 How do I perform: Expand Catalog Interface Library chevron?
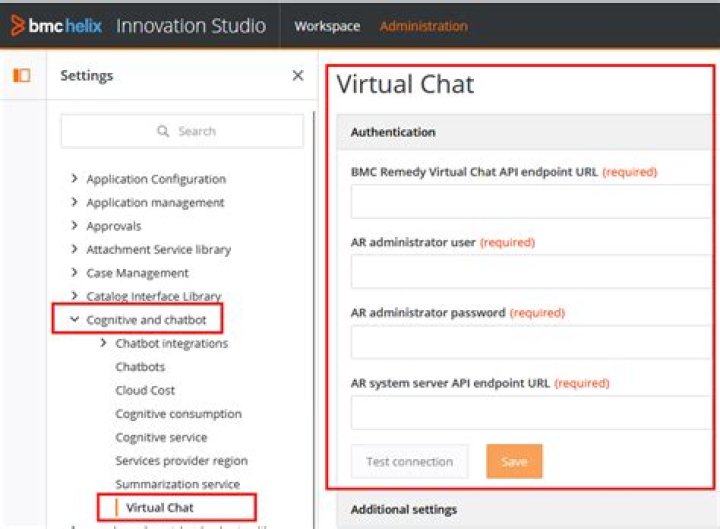point(74,295)
